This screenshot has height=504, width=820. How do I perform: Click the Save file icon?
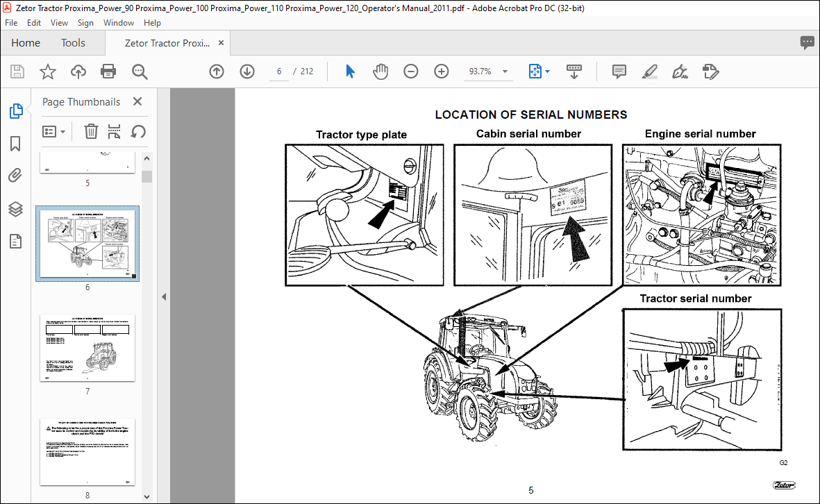click(x=17, y=72)
